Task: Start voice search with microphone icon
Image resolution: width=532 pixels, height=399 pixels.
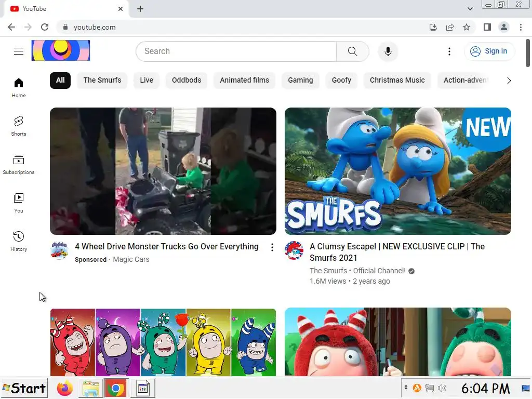Action: (x=388, y=51)
